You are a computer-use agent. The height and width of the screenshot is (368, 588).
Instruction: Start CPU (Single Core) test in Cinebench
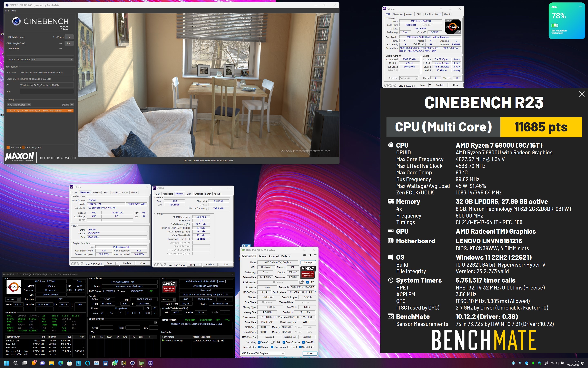[x=69, y=43]
